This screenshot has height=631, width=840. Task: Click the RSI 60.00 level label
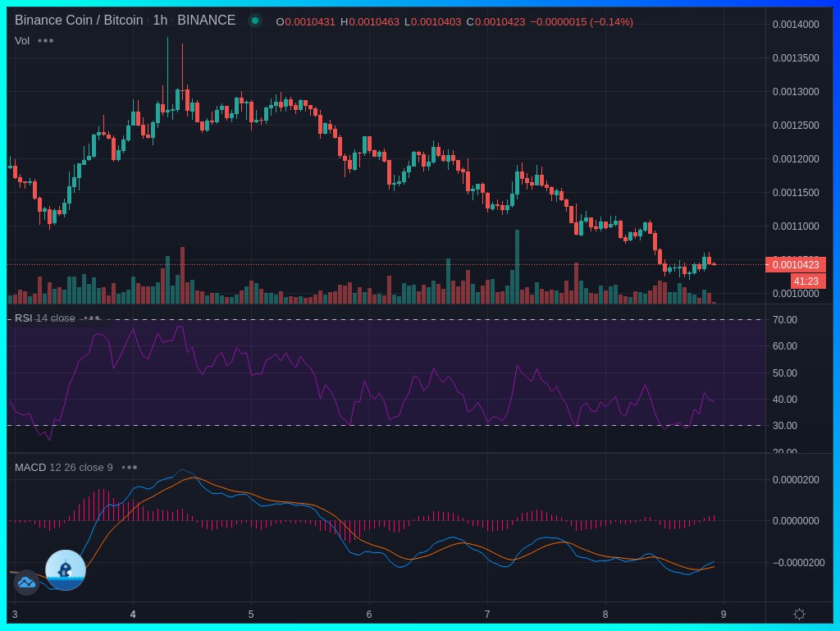(784, 346)
